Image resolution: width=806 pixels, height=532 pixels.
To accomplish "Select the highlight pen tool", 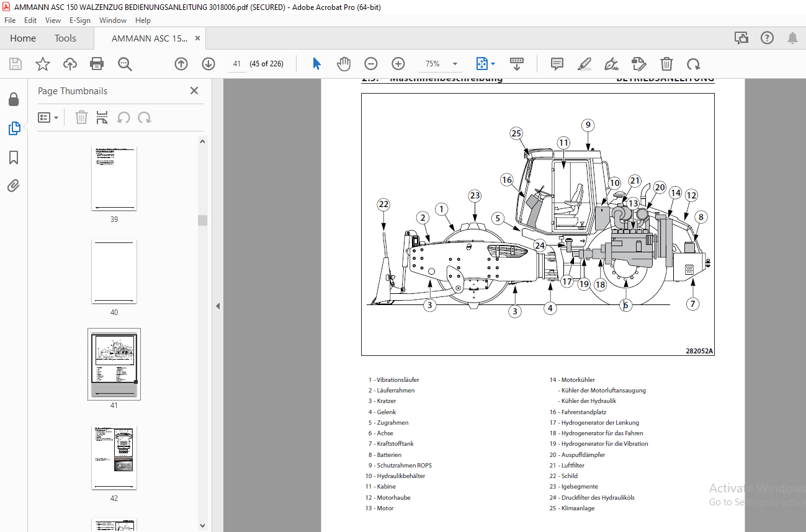I will 584,64.
